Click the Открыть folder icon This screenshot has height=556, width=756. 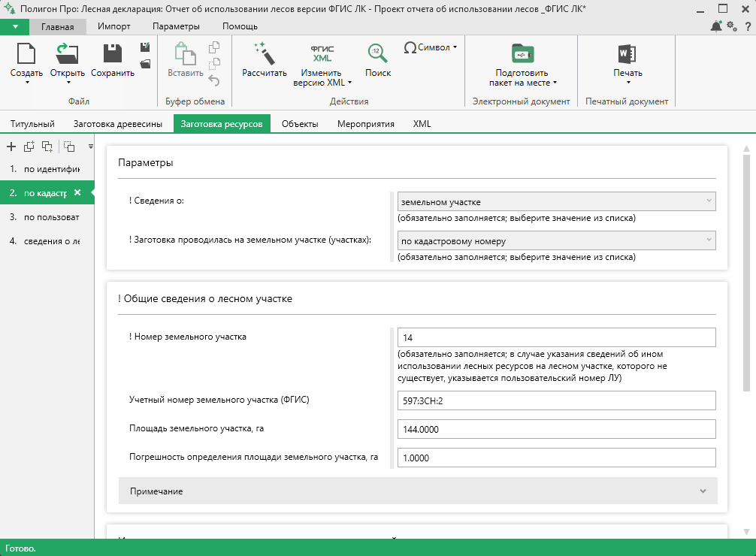pyautogui.click(x=67, y=53)
